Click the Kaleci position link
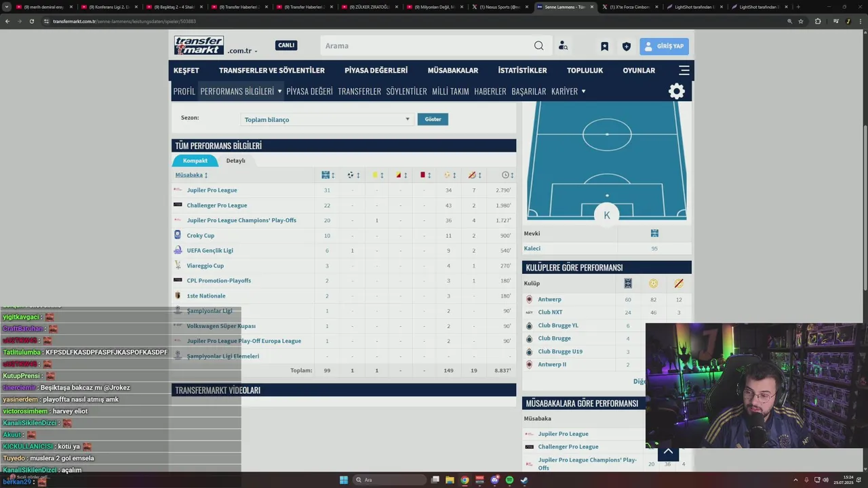The image size is (868, 488). pyautogui.click(x=532, y=249)
